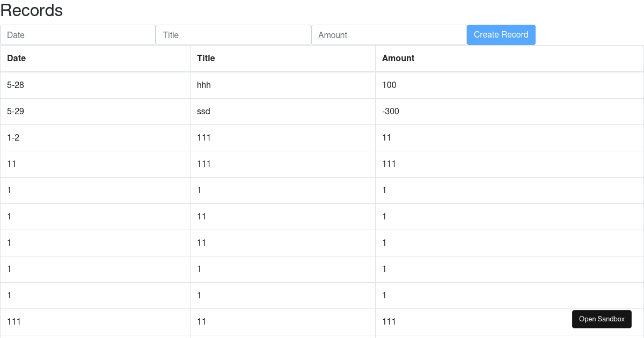644x338 pixels.
Task: Click the Date column header
Action: click(x=17, y=58)
